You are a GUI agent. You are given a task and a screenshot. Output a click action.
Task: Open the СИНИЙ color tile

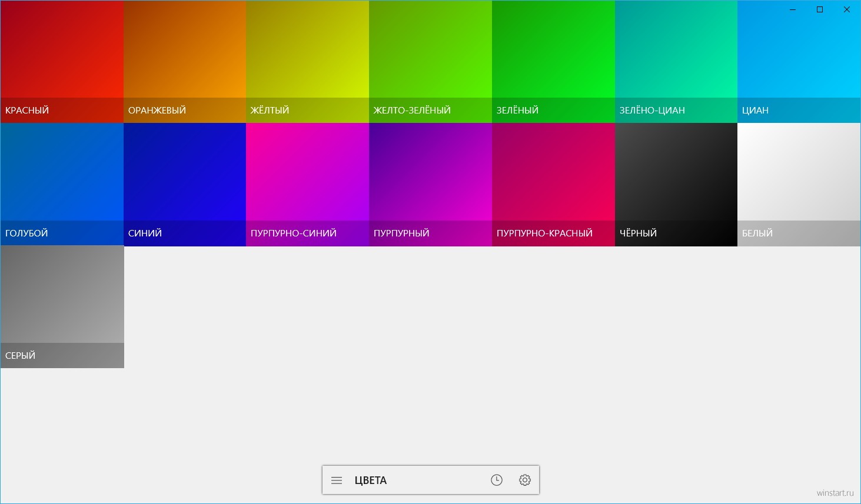pyautogui.click(x=185, y=184)
